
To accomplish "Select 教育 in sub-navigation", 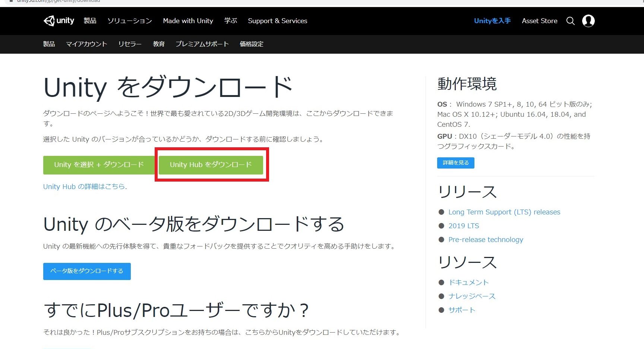I will [159, 44].
